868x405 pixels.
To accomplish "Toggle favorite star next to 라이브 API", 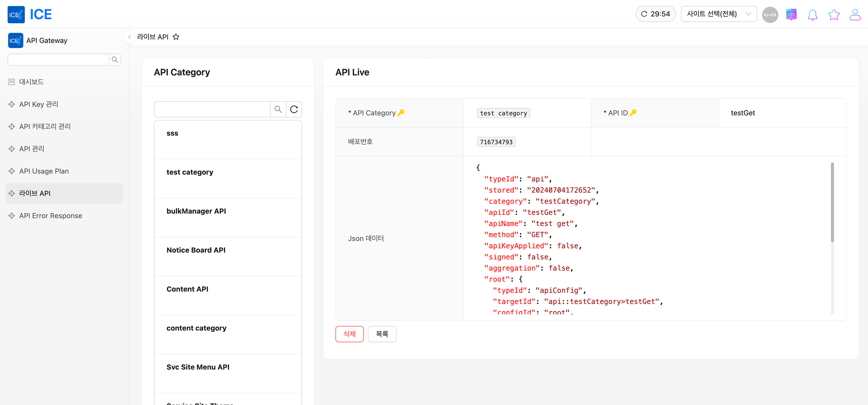I will point(176,37).
